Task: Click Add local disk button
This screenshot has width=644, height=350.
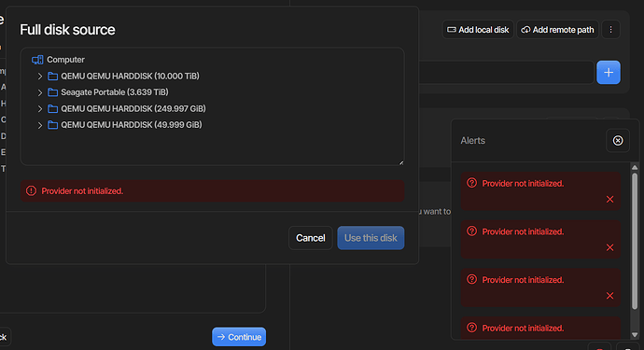Action: tap(478, 30)
